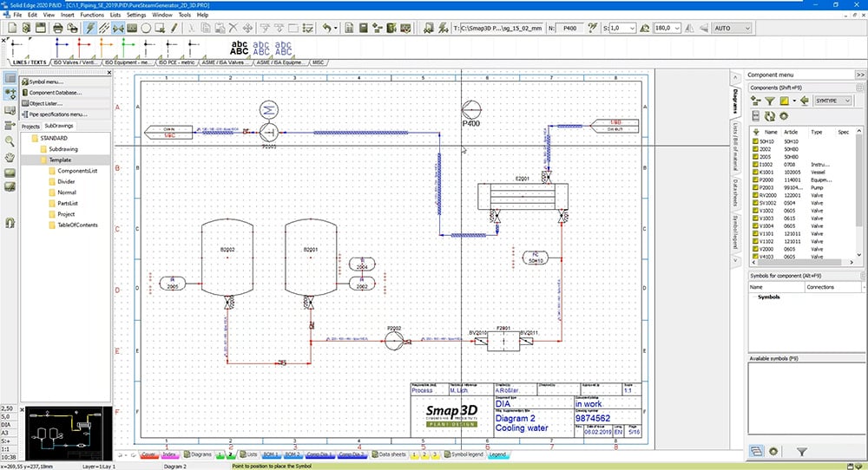
Task: Pick the red line style symbol
Action: pyautogui.click(x=82, y=48)
